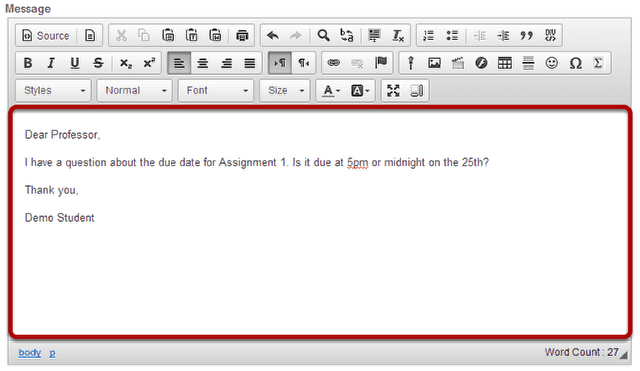Click the Source button

[46, 36]
